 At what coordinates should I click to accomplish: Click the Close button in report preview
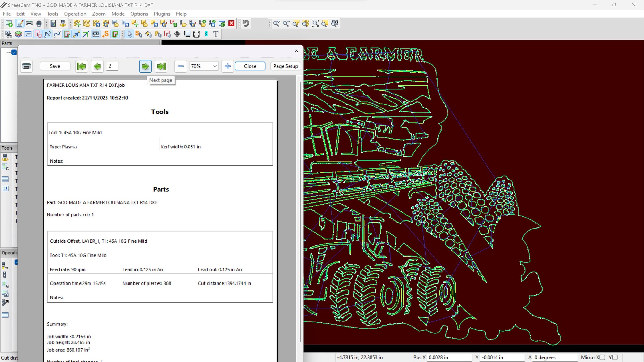[250, 66]
